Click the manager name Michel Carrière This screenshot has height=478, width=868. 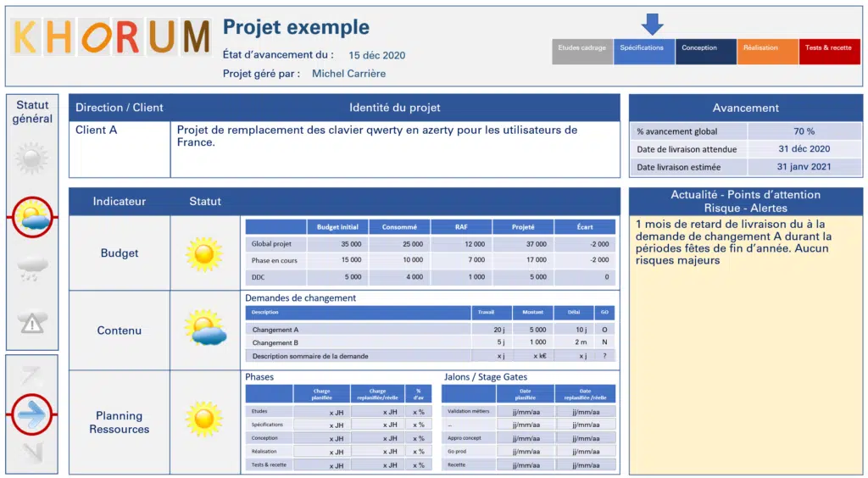click(x=348, y=74)
